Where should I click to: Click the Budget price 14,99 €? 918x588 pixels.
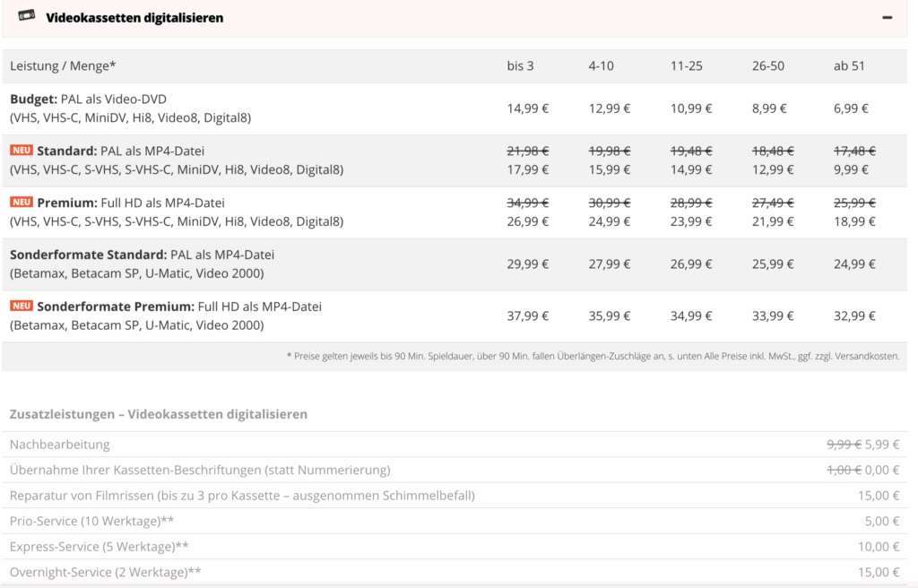(527, 108)
